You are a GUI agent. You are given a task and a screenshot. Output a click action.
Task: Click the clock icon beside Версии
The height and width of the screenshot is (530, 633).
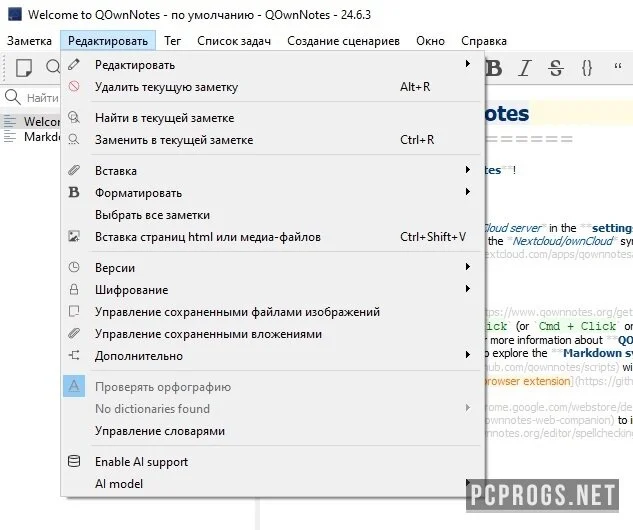point(74,267)
